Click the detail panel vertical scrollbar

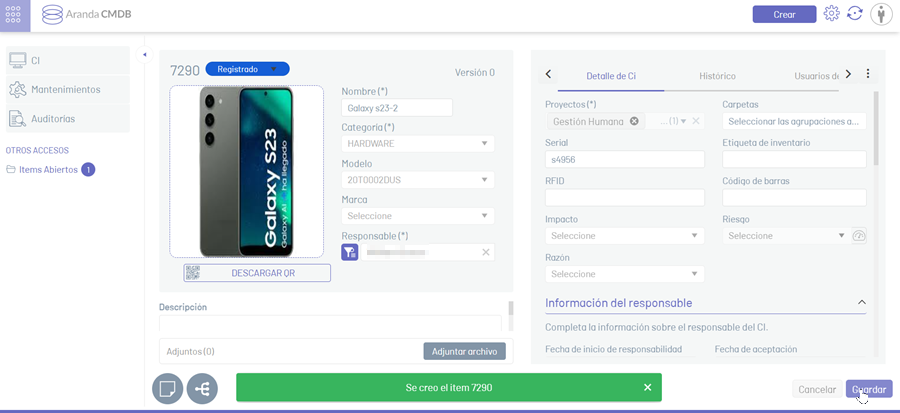pos(875,129)
